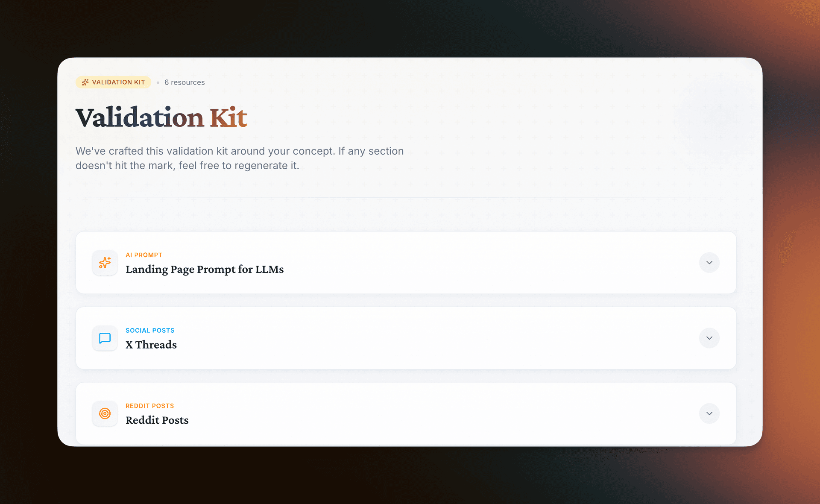820x504 pixels.
Task: Select the Landing Page Prompt for LLMs title
Action: tap(205, 270)
